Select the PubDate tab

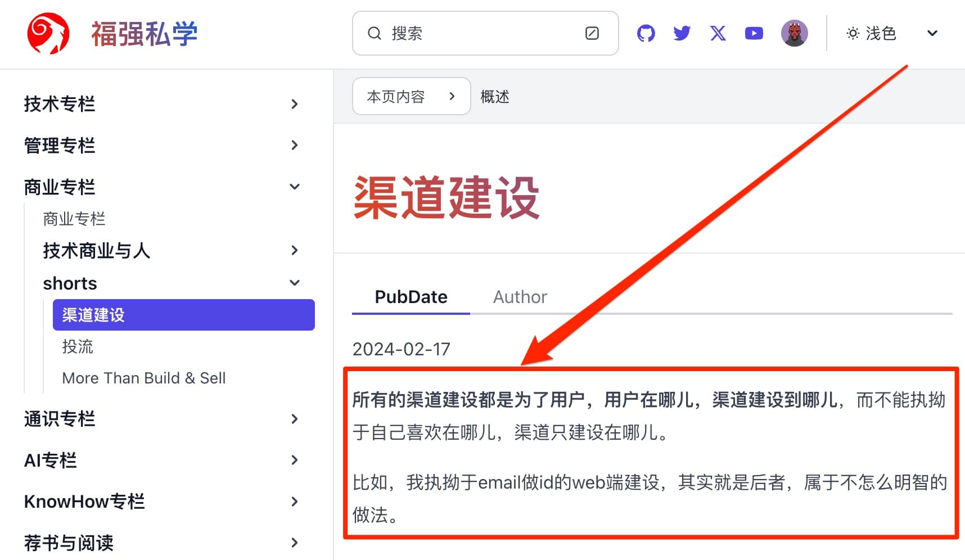point(411,297)
